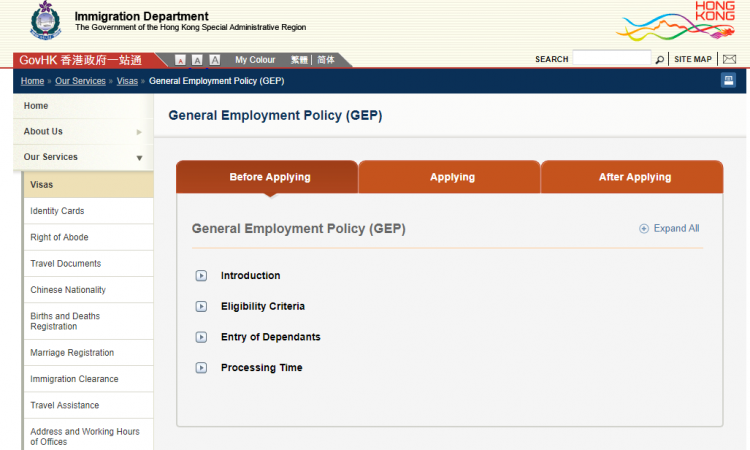Open the Site Map link

click(x=693, y=60)
